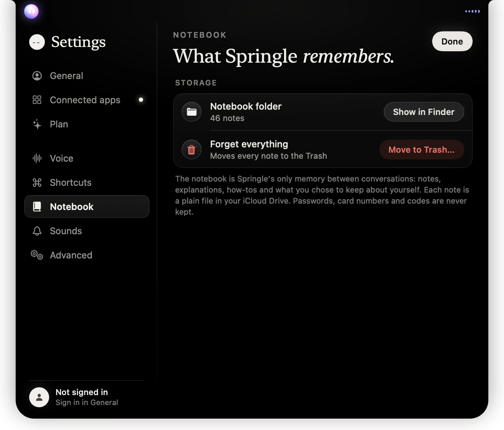Image resolution: width=504 pixels, height=430 pixels.
Task: Select the Notebook sidebar item
Action: coord(87,206)
